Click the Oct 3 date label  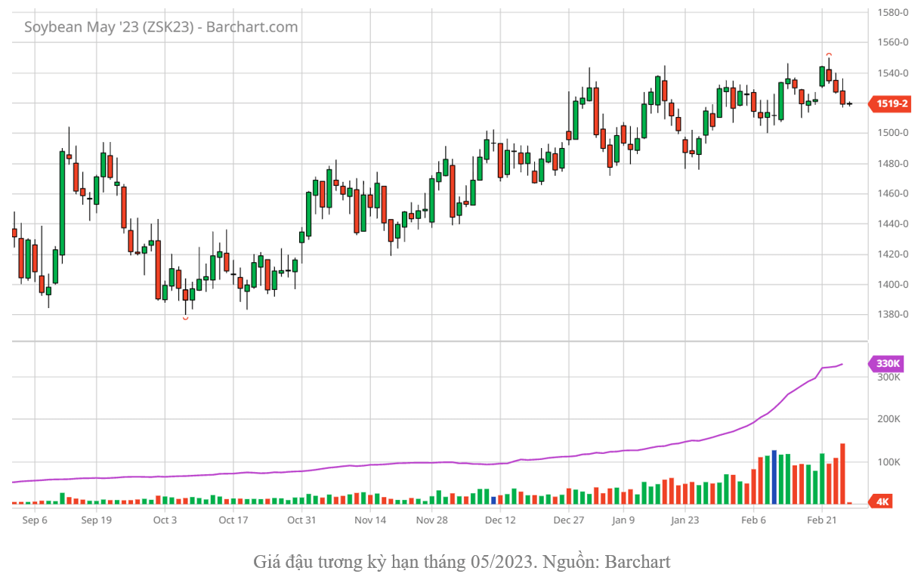[165, 520]
